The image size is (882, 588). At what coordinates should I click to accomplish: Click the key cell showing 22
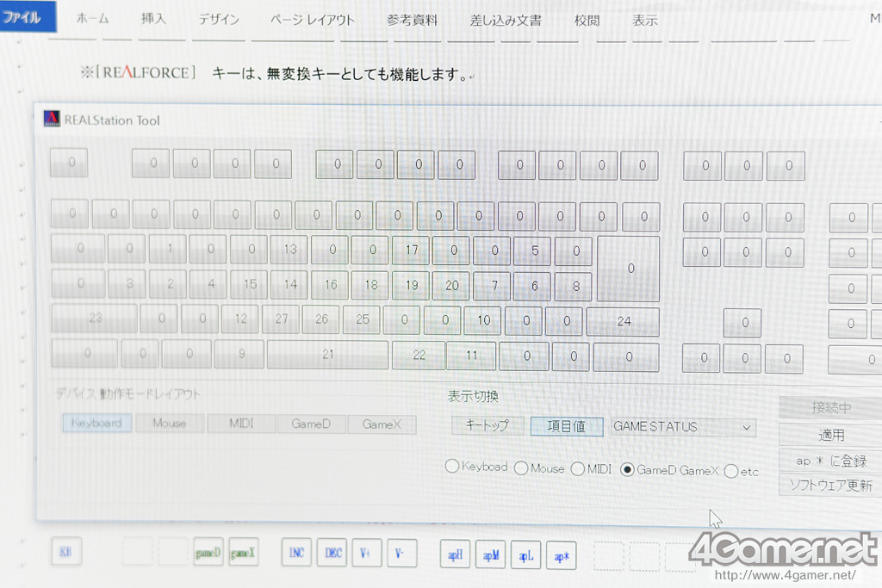(x=419, y=356)
